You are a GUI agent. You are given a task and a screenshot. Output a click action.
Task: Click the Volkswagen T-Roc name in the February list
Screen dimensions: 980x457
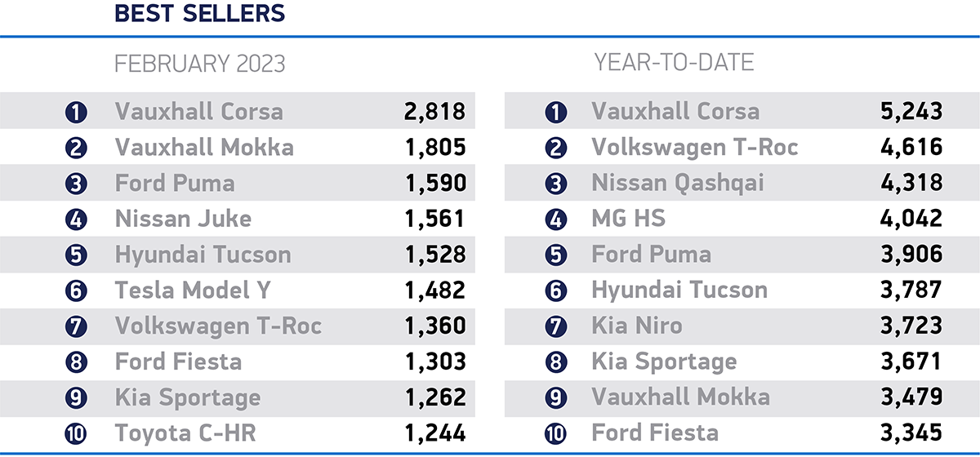(x=218, y=326)
